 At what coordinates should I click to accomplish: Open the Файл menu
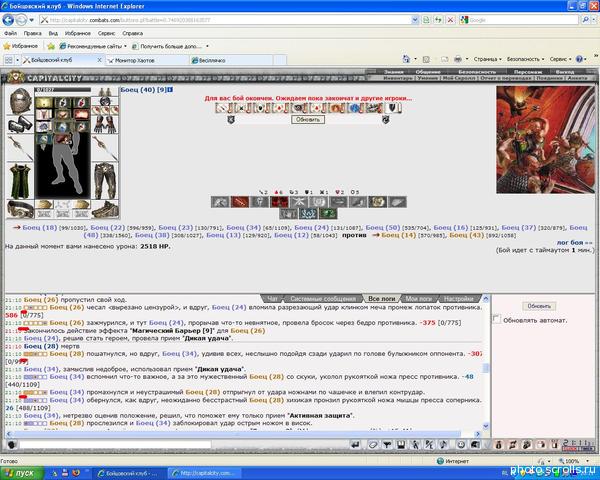(10, 33)
